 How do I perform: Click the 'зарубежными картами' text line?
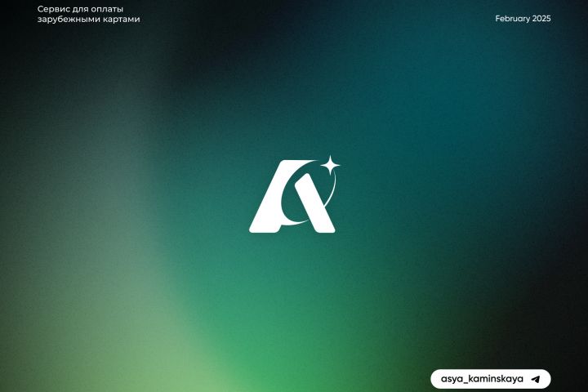tap(88, 19)
